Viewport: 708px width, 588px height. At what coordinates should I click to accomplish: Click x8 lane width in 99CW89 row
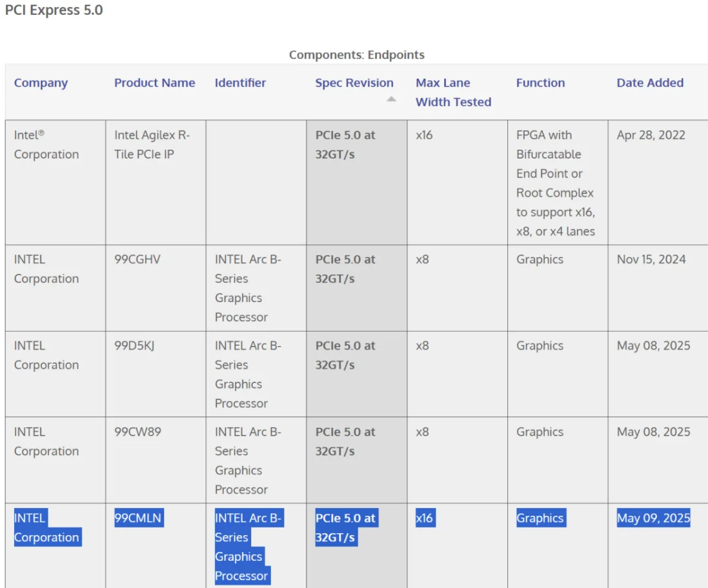422,432
